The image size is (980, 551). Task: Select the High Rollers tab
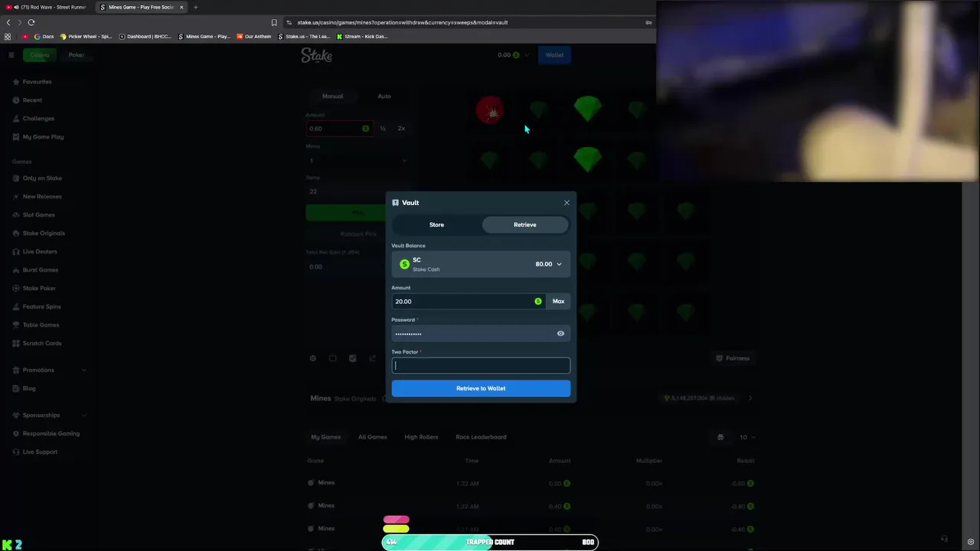[421, 437]
